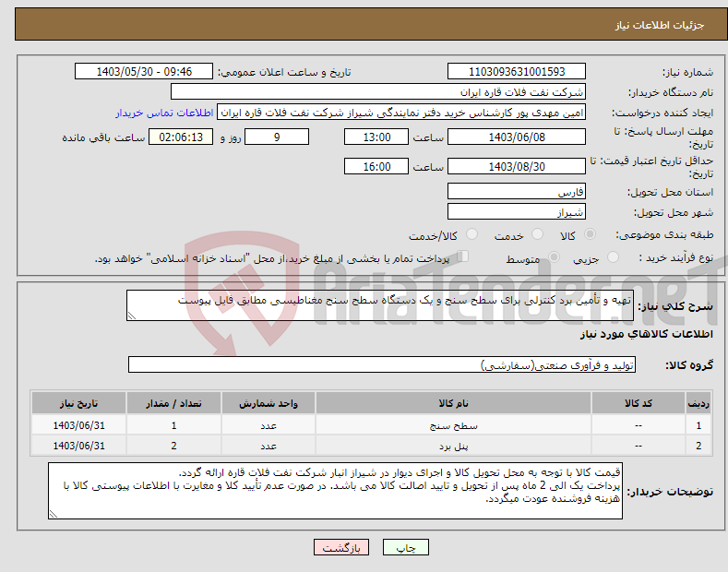Click the unit cell عدد in سطح سنج row
This screenshot has height=572, width=728.
click(269, 425)
